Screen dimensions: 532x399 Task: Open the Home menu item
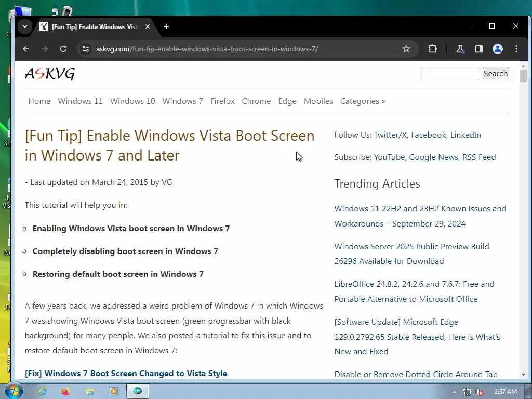click(x=39, y=101)
